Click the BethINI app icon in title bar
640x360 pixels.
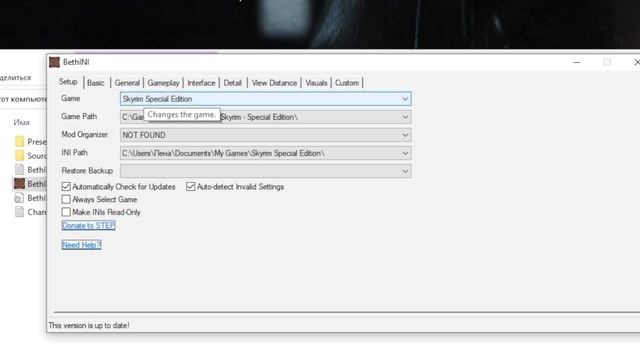click(54, 62)
